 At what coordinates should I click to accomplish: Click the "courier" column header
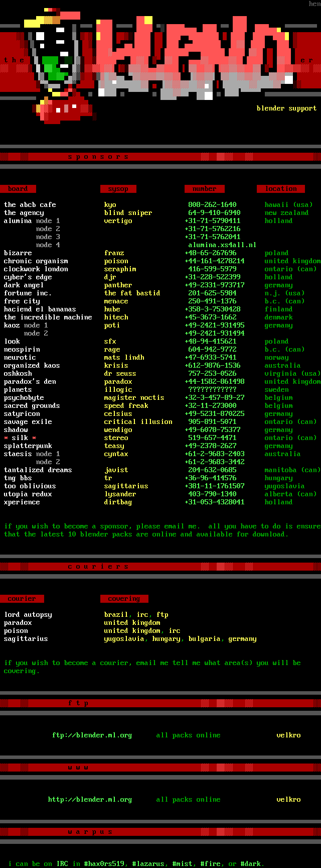point(22,599)
